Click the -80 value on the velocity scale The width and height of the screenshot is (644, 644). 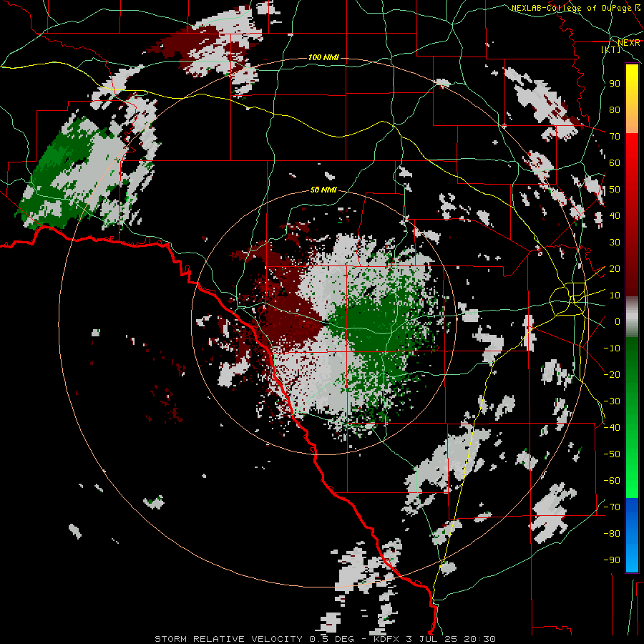coord(612,534)
